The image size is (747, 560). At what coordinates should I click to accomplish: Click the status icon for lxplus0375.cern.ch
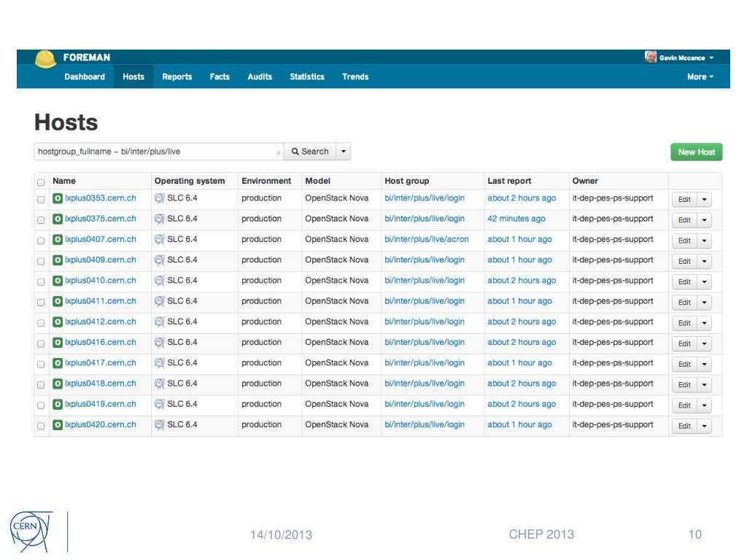[x=58, y=219]
